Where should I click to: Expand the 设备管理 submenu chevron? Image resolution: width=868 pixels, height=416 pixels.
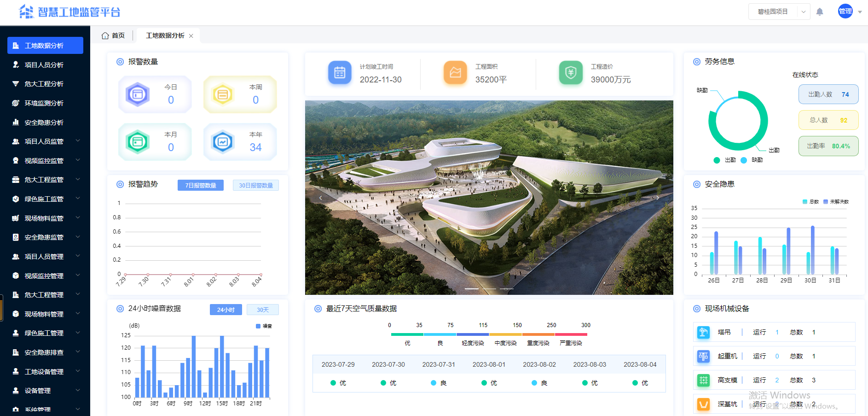(78, 390)
